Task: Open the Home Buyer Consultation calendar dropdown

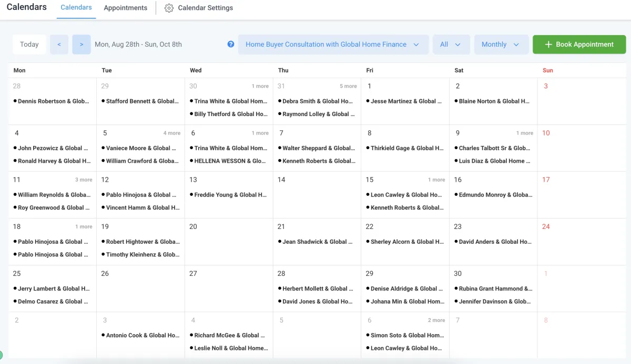Action: click(x=333, y=45)
